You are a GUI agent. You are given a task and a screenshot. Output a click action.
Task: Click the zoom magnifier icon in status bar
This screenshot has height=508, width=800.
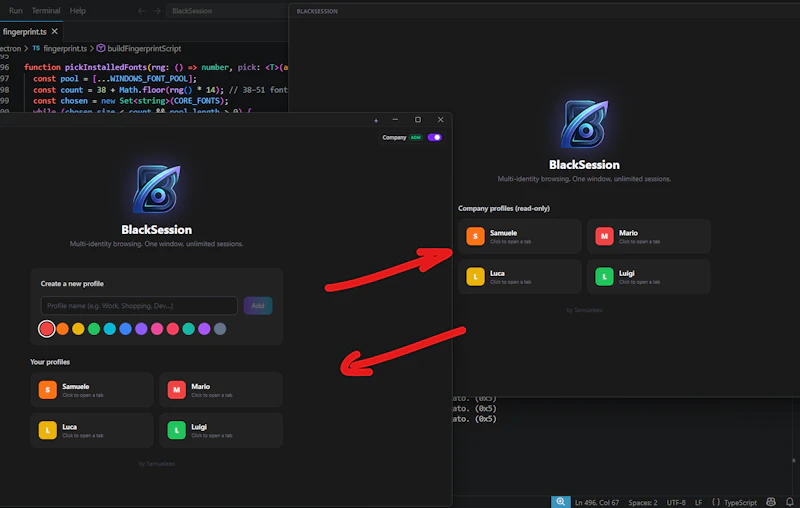560,502
